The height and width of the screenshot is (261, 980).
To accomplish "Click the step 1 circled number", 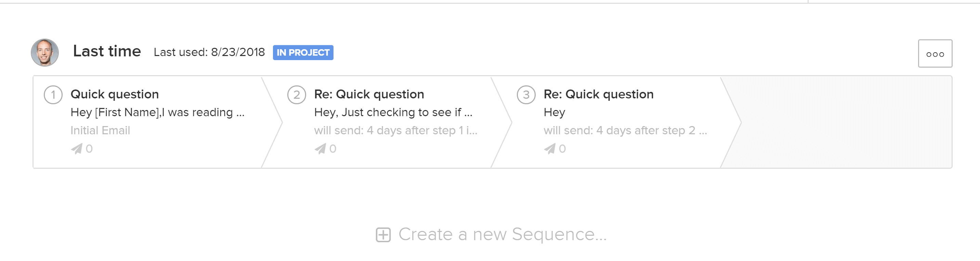I will (x=53, y=95).
